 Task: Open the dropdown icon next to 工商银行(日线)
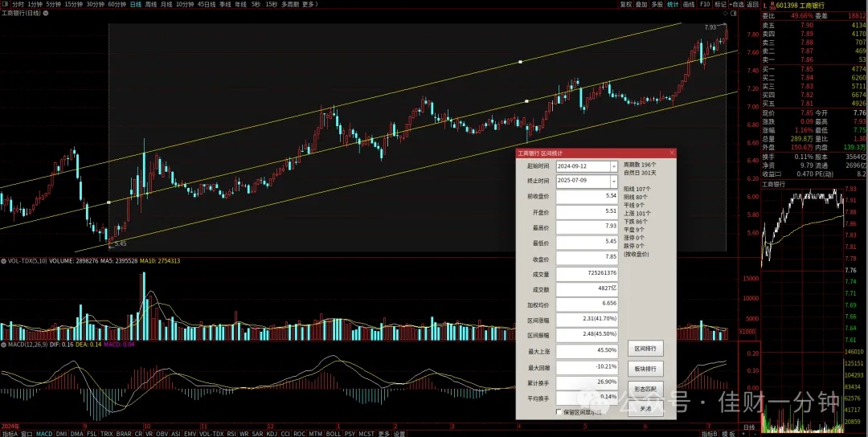45,14
